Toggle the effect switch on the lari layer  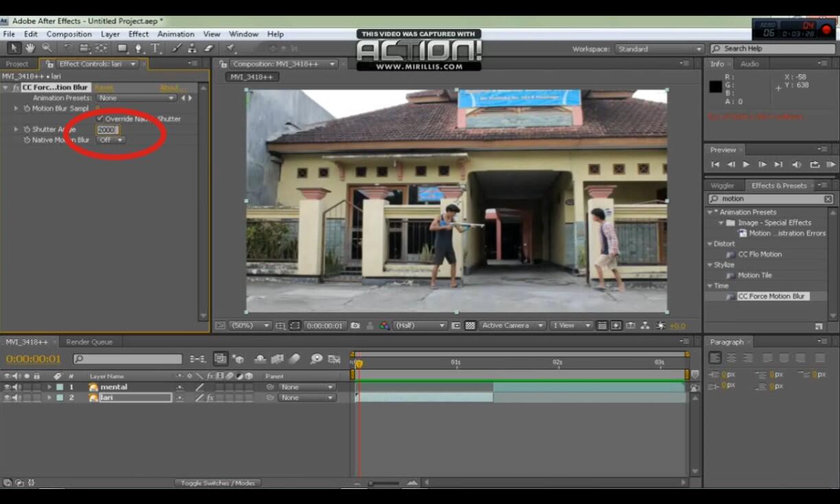tap(209, 398)
